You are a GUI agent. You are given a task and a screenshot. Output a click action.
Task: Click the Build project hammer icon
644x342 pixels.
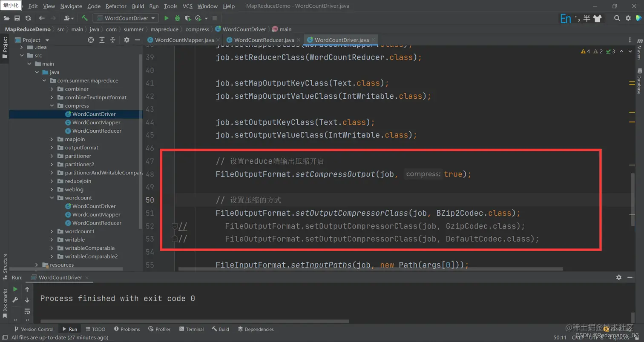pyautogui.click(x=85, y=18)
